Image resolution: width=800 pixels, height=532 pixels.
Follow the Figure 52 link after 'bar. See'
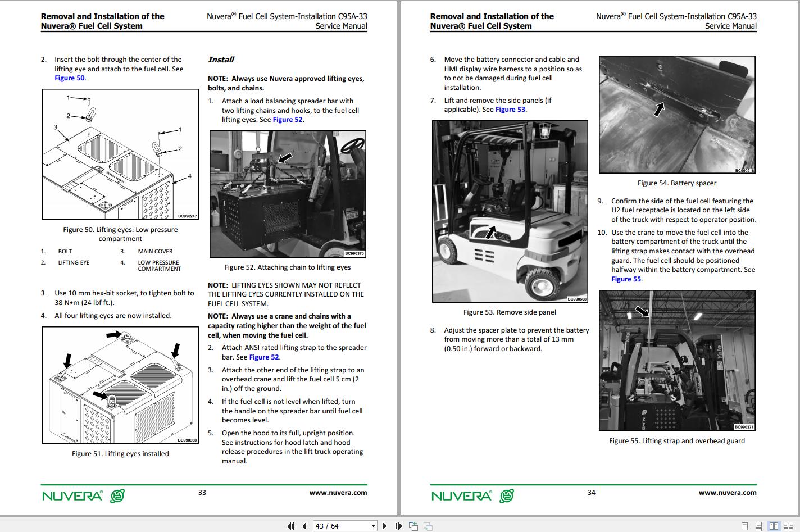264,357
